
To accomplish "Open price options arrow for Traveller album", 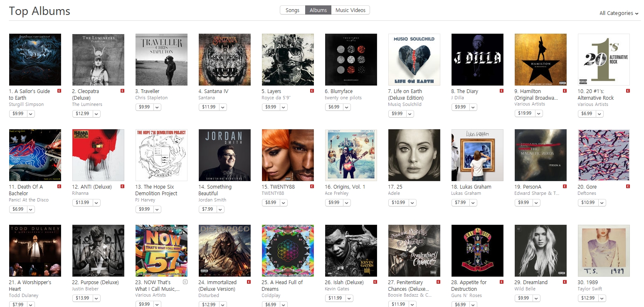I will pyautogui.click(x=157, y=107).
